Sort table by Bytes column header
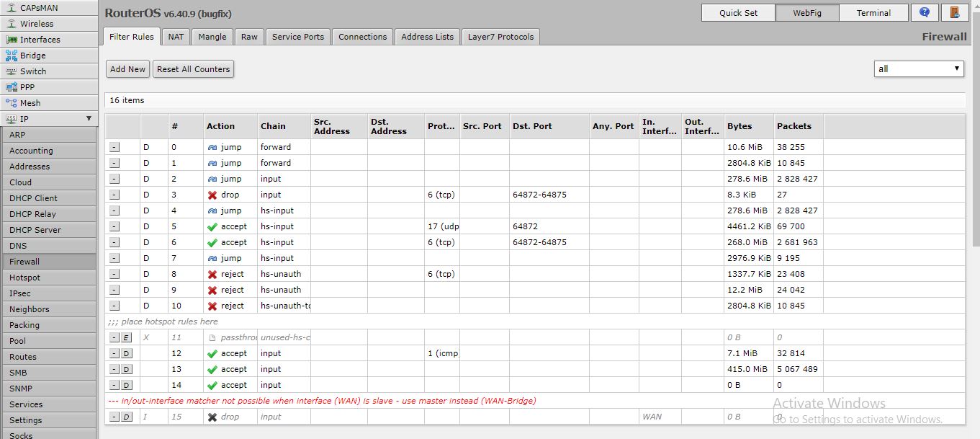The width and height of the screenshot is (980, 439). click(749, 126)
